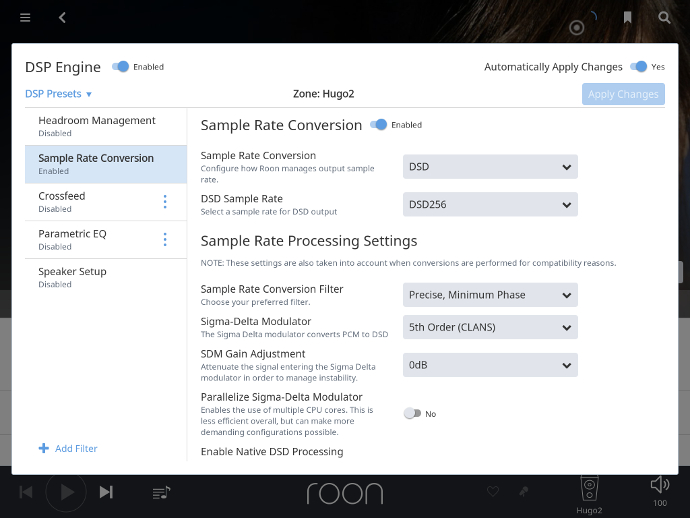Viewport: 690px width, 518px height.
Task: Click the circular radio icon in the top bar
Action: [576, 28]
